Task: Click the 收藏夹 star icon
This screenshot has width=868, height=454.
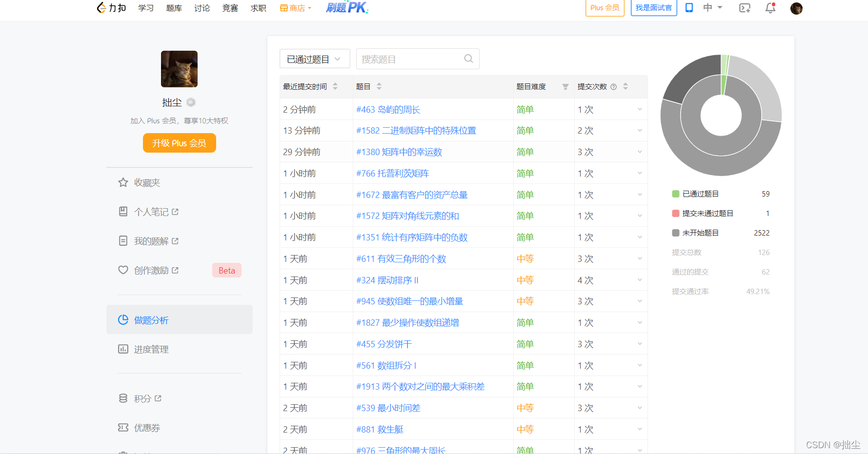Action: tap(123, 182)
